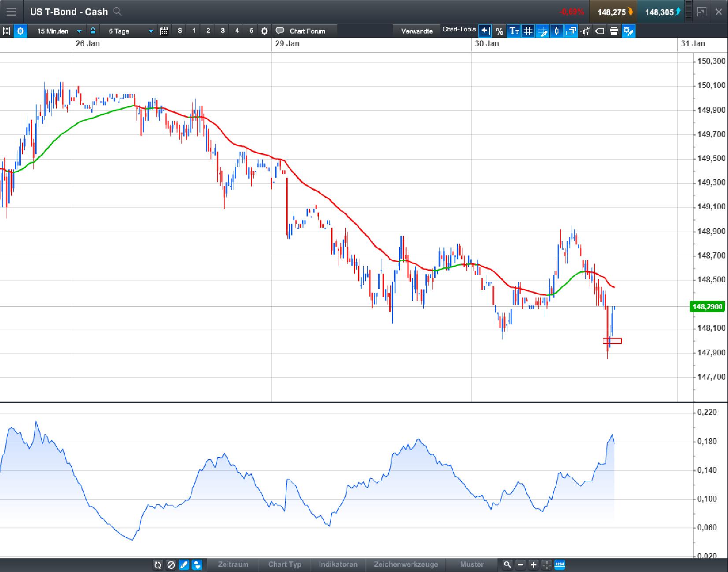Click the eraser tool icon
Screen dimensions: 728x572
pyautogui.click(x=600, y=31)
